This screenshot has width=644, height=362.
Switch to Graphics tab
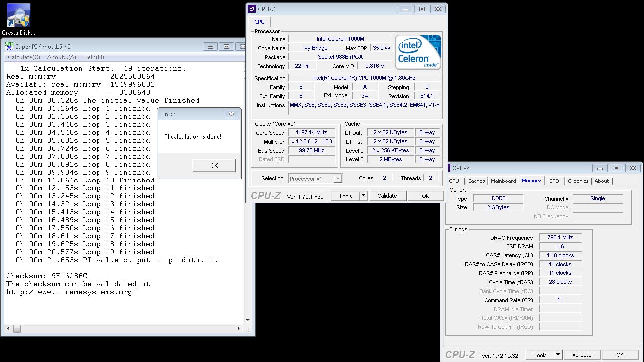(x=578, y=181)
